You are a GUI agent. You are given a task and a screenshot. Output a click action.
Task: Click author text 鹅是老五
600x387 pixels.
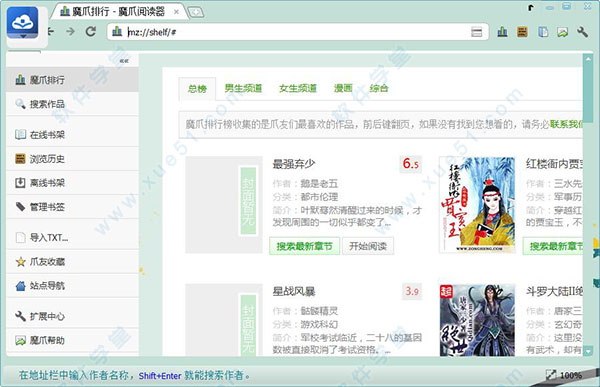319,184
